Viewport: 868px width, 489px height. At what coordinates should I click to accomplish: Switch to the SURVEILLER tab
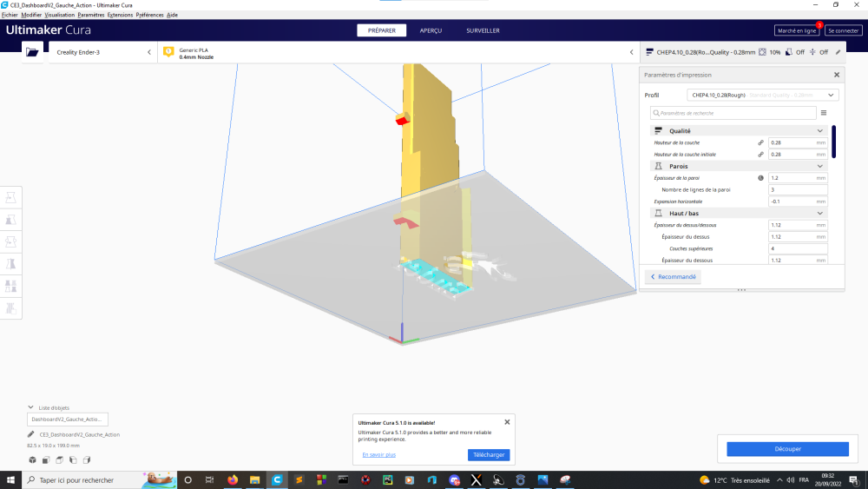483,30
